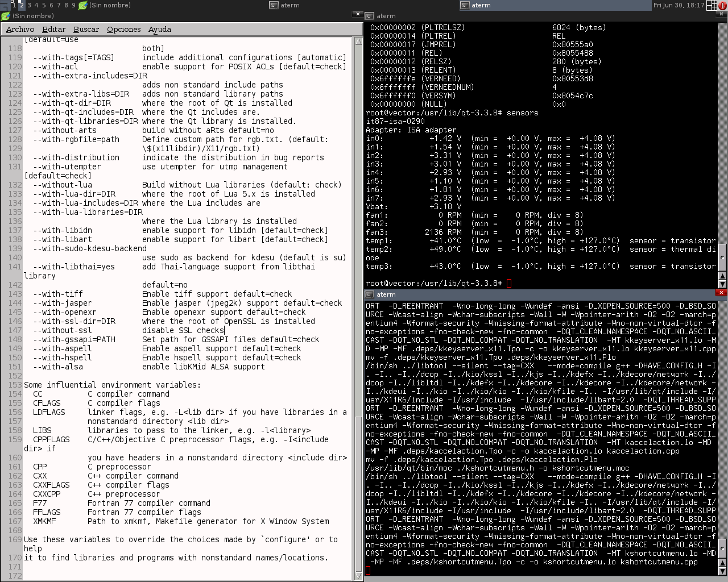Screen dimensions: 728x582
Task: Click the upper aterm scrollbar thumb
Action: pyautogui.click(x=722, y=258)
